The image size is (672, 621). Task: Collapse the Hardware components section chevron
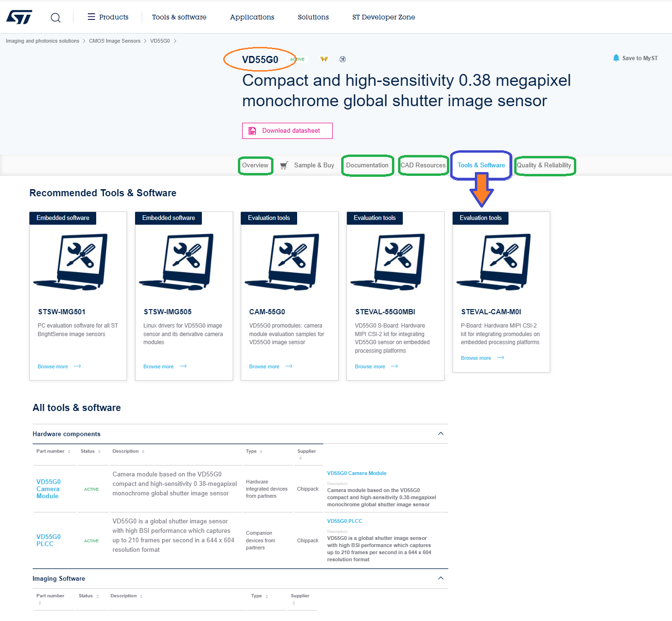(441, 434)
